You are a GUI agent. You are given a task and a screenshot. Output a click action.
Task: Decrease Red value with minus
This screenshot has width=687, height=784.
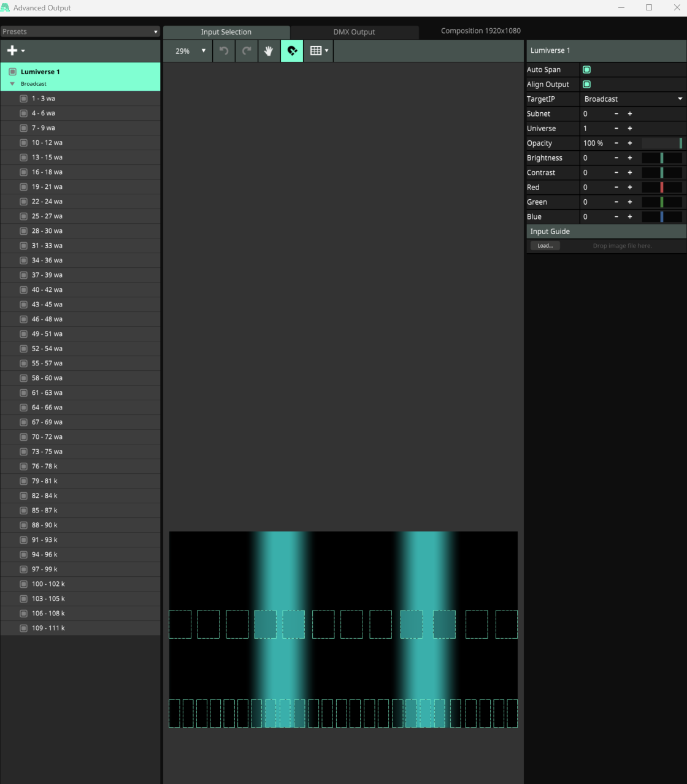click(x=616, y=188)
